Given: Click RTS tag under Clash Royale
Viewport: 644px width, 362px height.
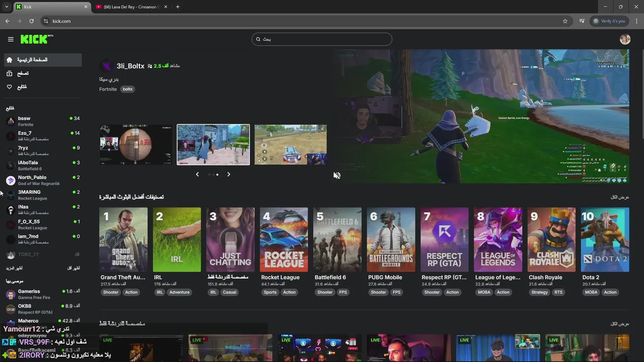Looking at the screenshot, I should click(x=558, y=292).
